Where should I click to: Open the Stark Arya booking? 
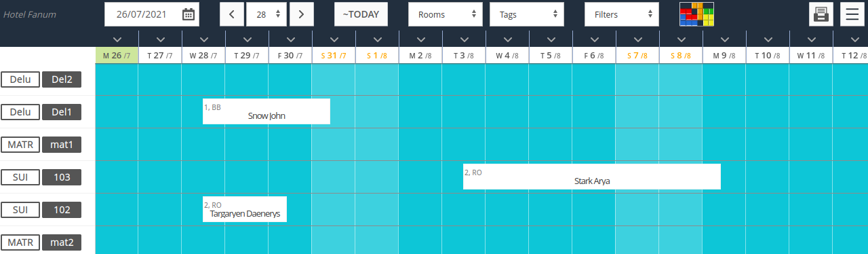click(592, 177)
